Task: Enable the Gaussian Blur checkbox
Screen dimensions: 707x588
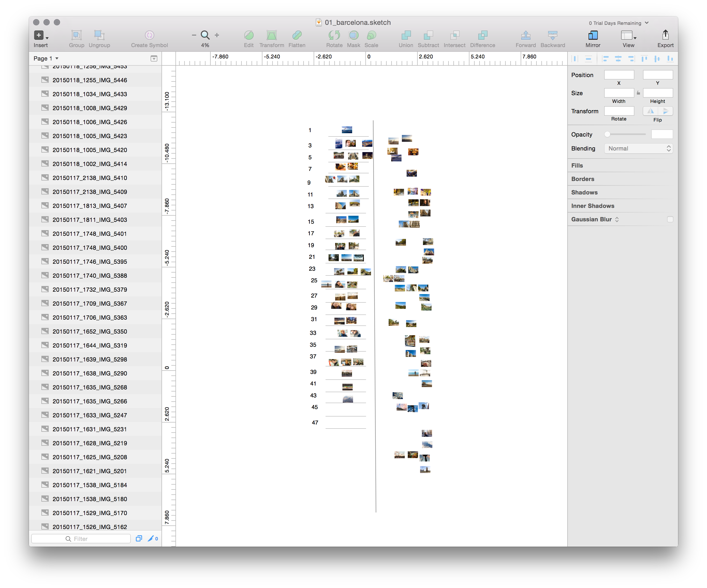Action: pyautogui.click(x=670, y=219)
